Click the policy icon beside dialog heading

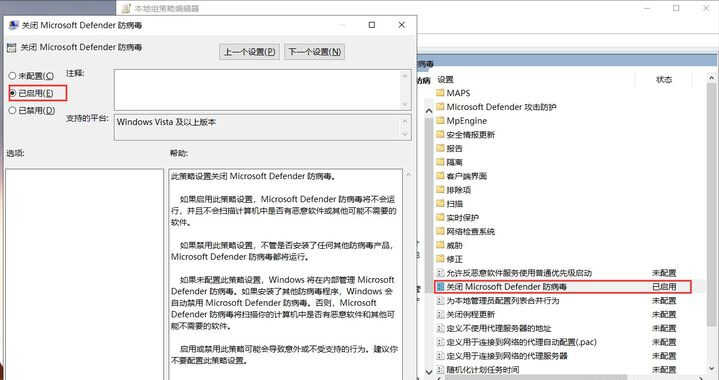click(x=11, y=47)
